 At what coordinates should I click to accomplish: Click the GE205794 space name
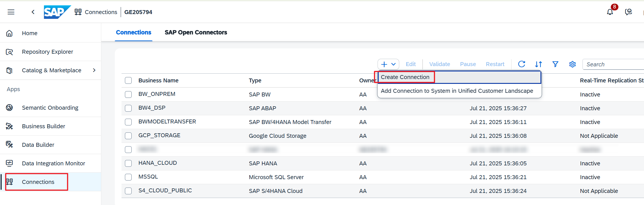point(138,12)
